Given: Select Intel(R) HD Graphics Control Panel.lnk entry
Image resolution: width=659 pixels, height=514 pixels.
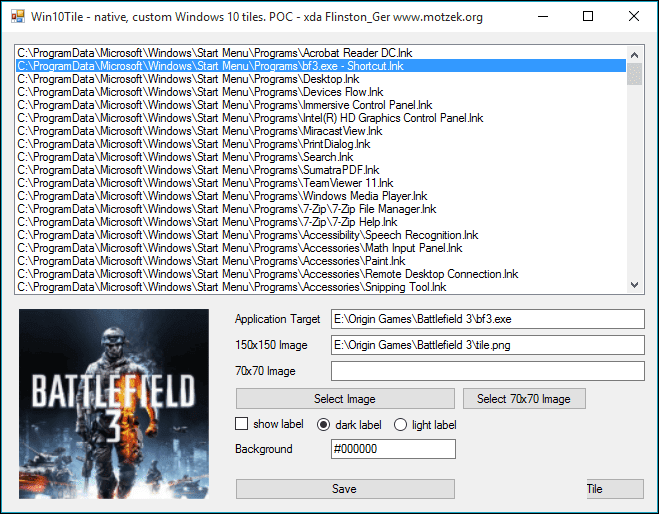Looking at the screenshot, I should click(x=321, y=118).
